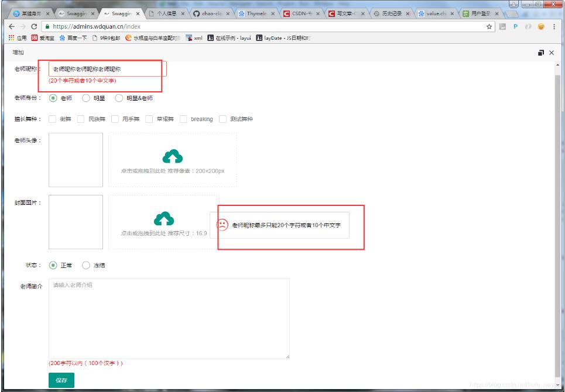Click the 老师头像 upload drop area
Screen dimensions: 565x392
point(173,160)
